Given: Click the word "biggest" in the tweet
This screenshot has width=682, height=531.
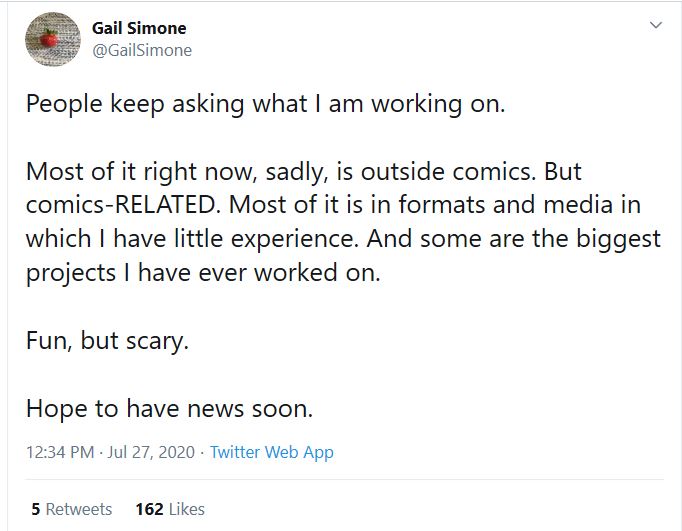Looking at the screenshot, I should tap(620, 239).
